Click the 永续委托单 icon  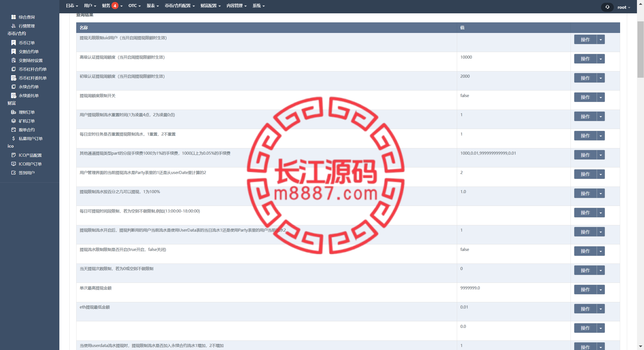coord(14,96)
